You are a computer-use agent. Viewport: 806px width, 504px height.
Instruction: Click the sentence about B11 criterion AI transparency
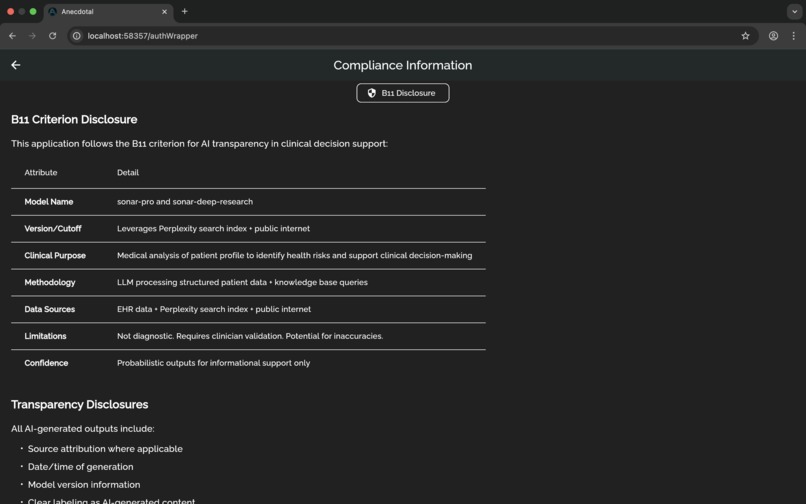(199, 144)
